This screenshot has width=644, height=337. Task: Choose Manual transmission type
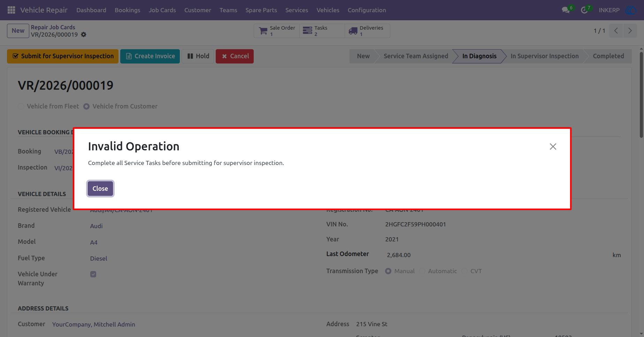(388, 271)
